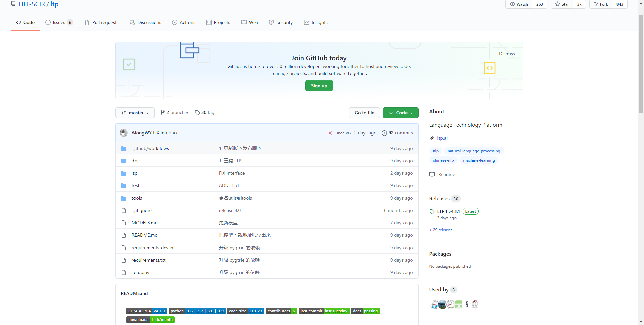
Task: Open the Discussions tab
Action: (x=145, y=22)
